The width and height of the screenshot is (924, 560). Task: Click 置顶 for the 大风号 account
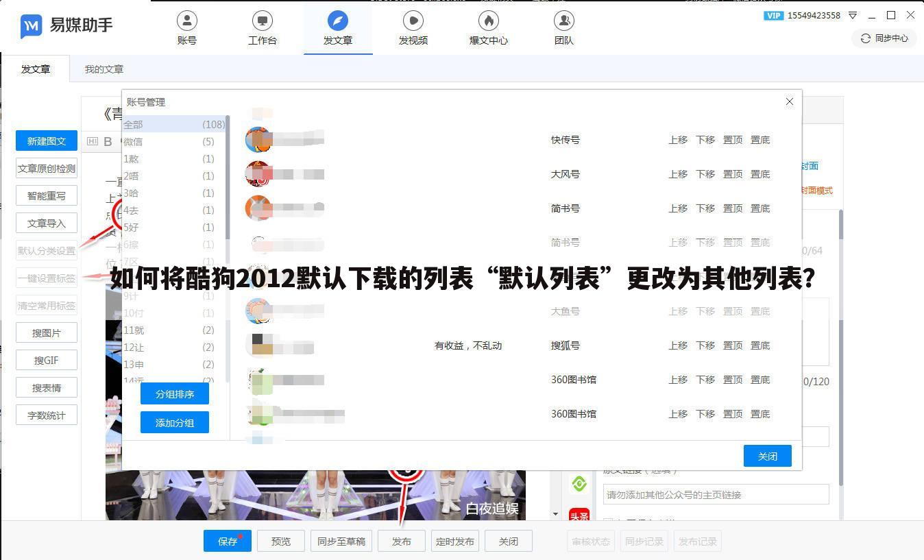[x=733, y=174]
